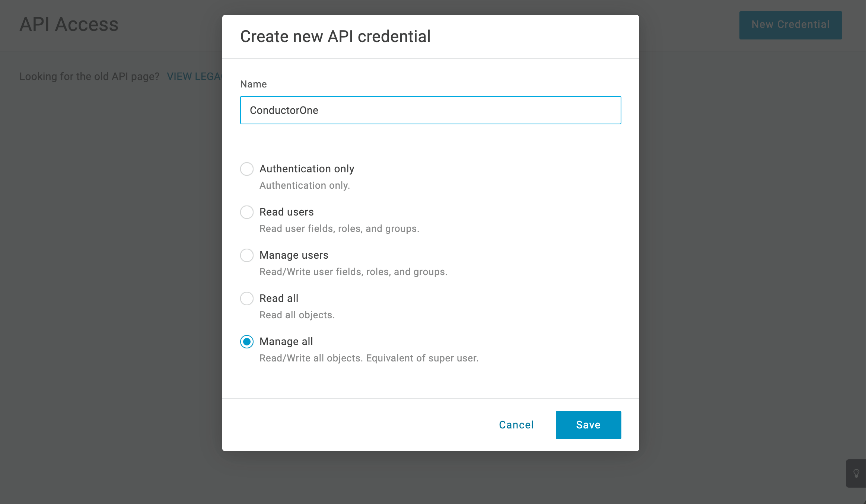
Task: Select the Read all radio button
Action: (247, 299)
